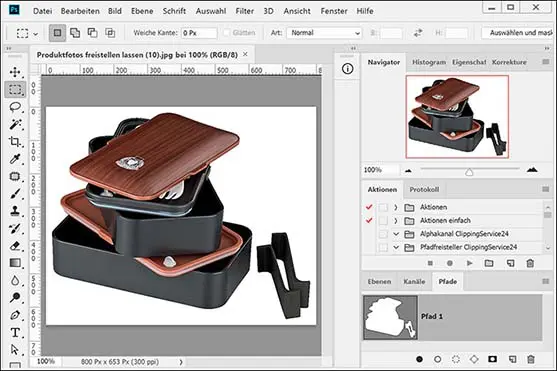Select the Crop tool
Image resolution: width=557 pixels, height=371 pixels.
point(15,142)
